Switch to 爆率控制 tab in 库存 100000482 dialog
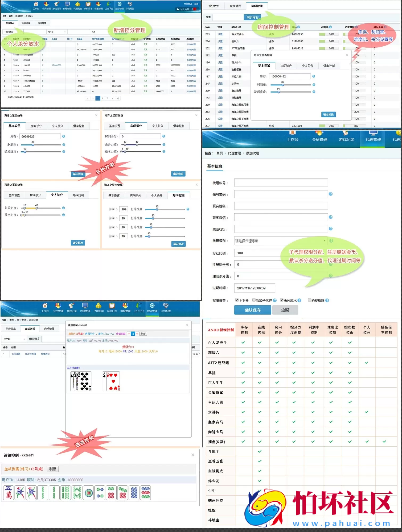 (329, 66)
